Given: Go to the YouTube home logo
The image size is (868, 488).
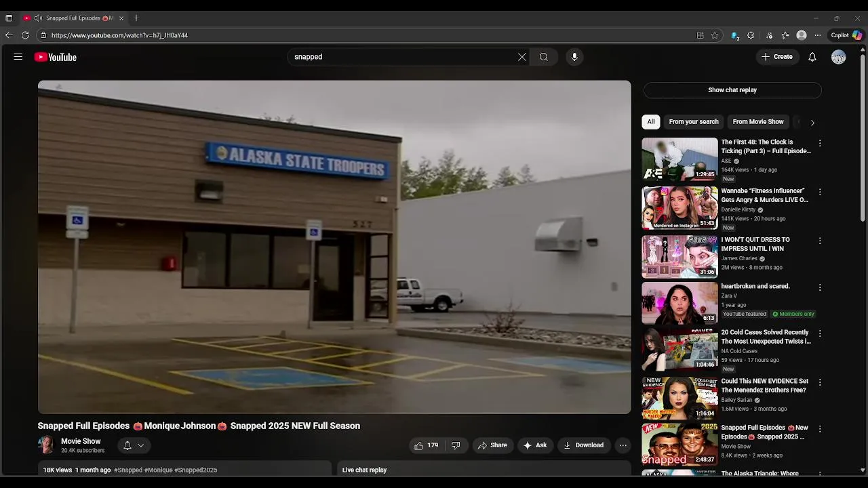Looking at the screenshot, I should [x=56, y=57].
